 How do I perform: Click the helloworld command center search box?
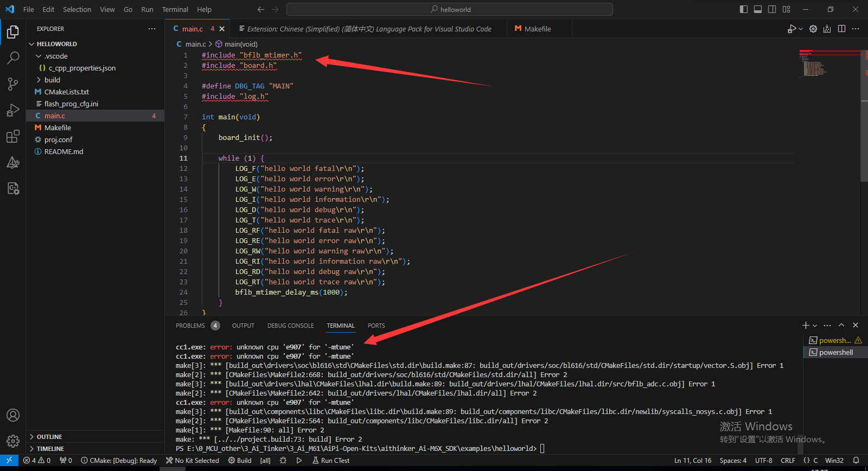click(x=450, y=9)
